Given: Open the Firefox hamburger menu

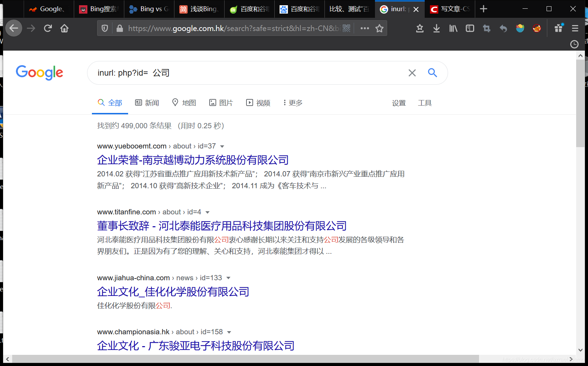Looking at the screenshot, I should pos(575,28).
